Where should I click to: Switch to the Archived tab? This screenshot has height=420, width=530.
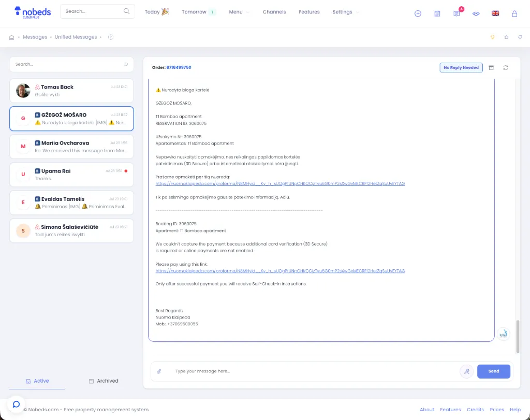(x=104, y=381)
